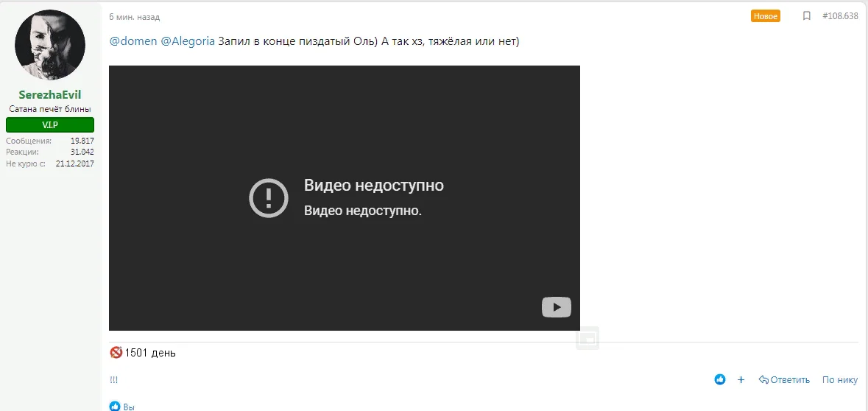Click the green V.I.P badge
Image resolution: width=868 pixels, height=411 pixels.
tap(50, 125)
